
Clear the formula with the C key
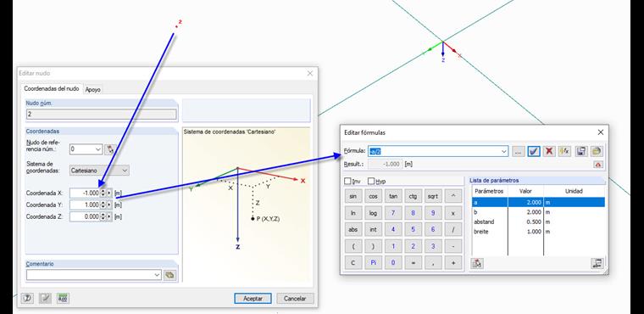click(353, 262)
